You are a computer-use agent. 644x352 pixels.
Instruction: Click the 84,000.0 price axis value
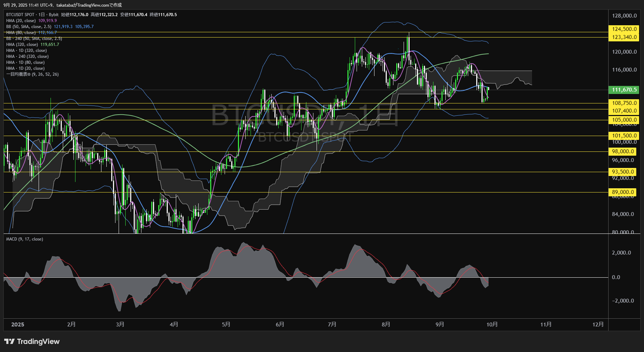623,214
